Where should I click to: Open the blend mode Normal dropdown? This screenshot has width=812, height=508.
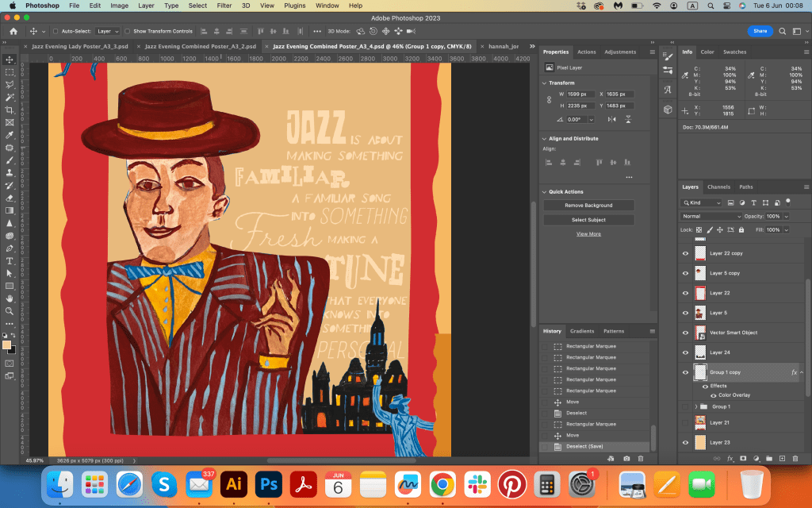click(x=711, y=216)
